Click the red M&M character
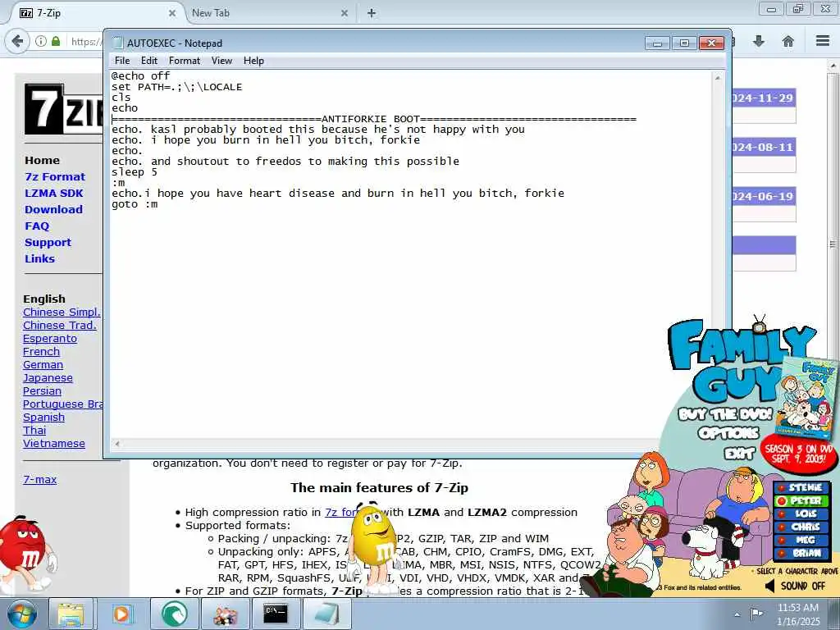 (25, 555)
